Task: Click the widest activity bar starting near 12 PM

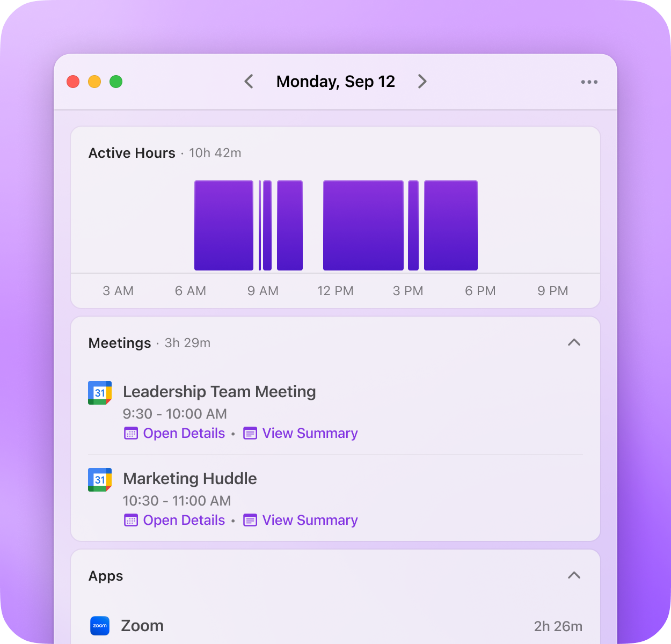Action: (363, 225)
